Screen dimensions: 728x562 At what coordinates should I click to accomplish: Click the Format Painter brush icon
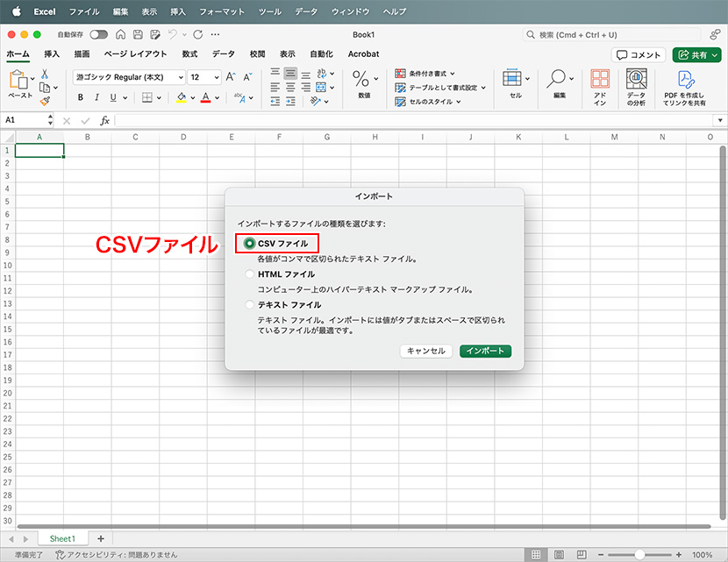coord(45,101)
